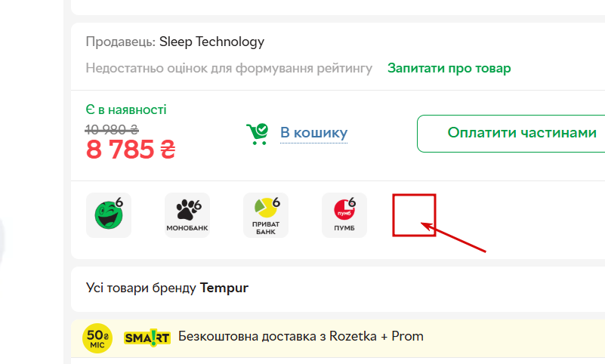Click 'Усі товари бренду' text
The height and width of the screenshot is (364, 605).
point(141,288)
